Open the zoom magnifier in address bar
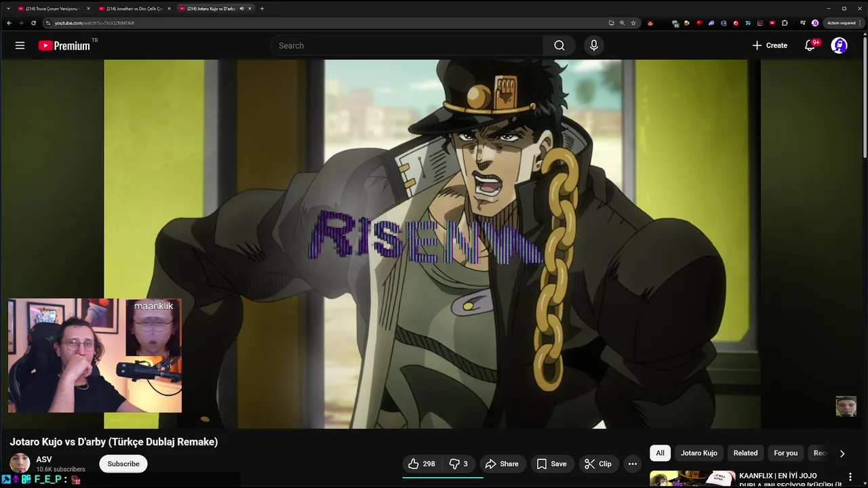The width and height of the screenshot is (868, 488). (x=623, y=23)
